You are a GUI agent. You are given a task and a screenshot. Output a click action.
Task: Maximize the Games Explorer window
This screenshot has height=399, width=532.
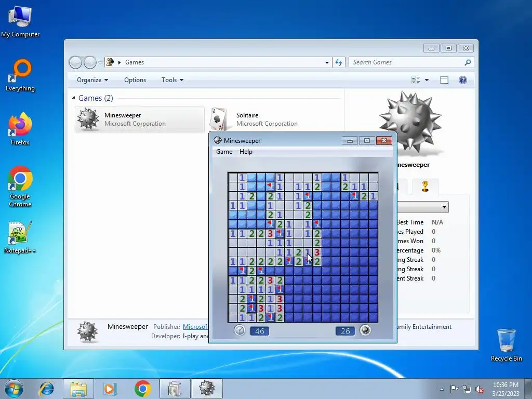(x=448, y=48)
